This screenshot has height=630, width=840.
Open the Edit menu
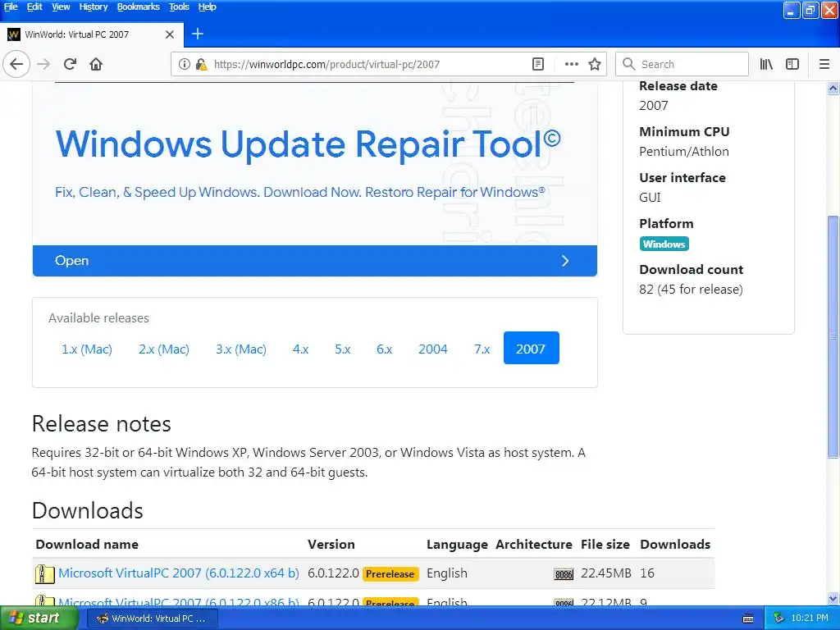pyautogui.click(x=34, y=7)
